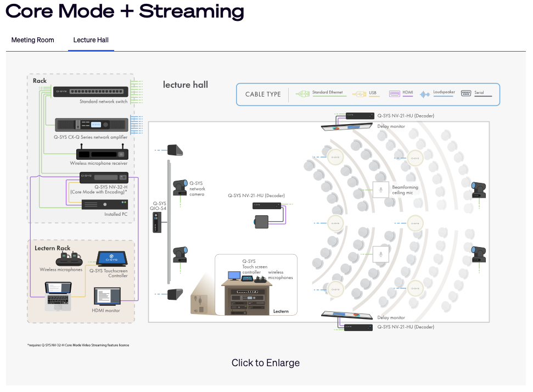The height and width of the screenshot is (392, 533).
Task: Click the 'Wireless microphone receiver' label
Action: pos(99,163)
